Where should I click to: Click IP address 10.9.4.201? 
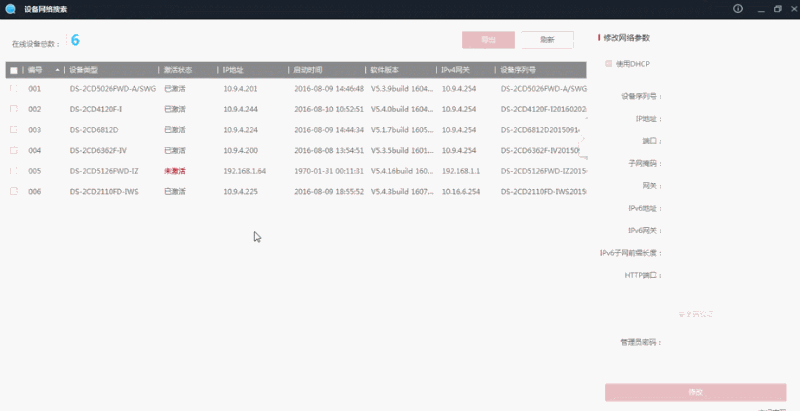[240, 89]
